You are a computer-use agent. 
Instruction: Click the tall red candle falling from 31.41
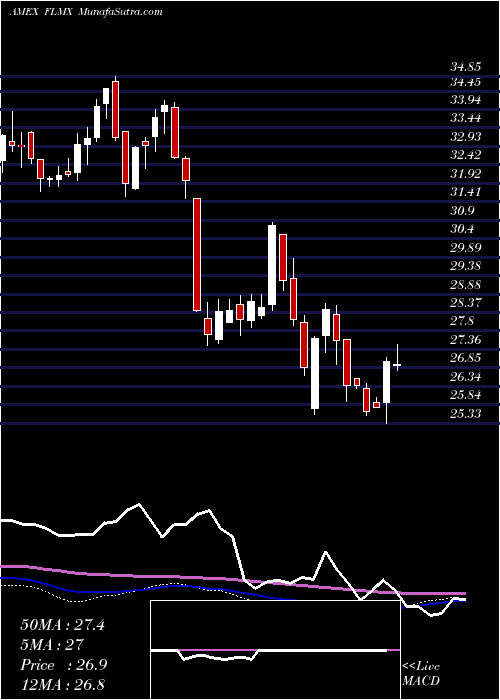197,254
